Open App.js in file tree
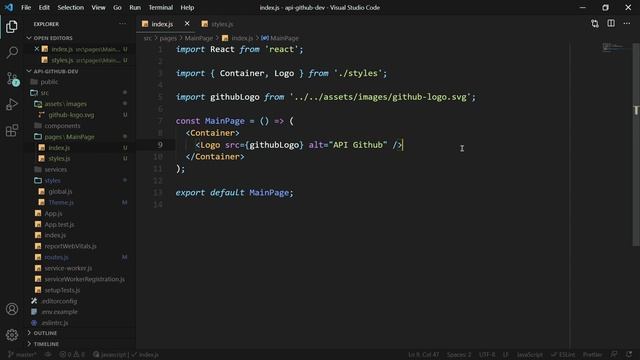This screenshot has width=640, height=360. tap(53, 213)
